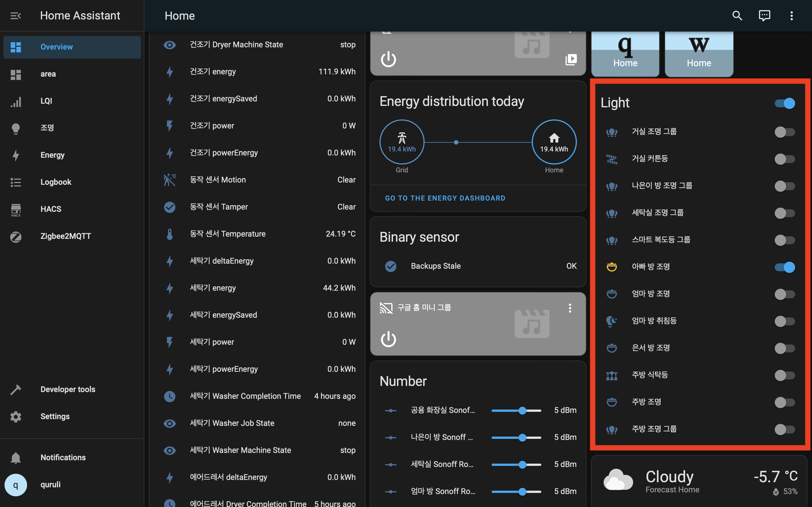This screenshot has width=812, height=507.
Task: Open the search icon in header
Action: click(737, 15)
